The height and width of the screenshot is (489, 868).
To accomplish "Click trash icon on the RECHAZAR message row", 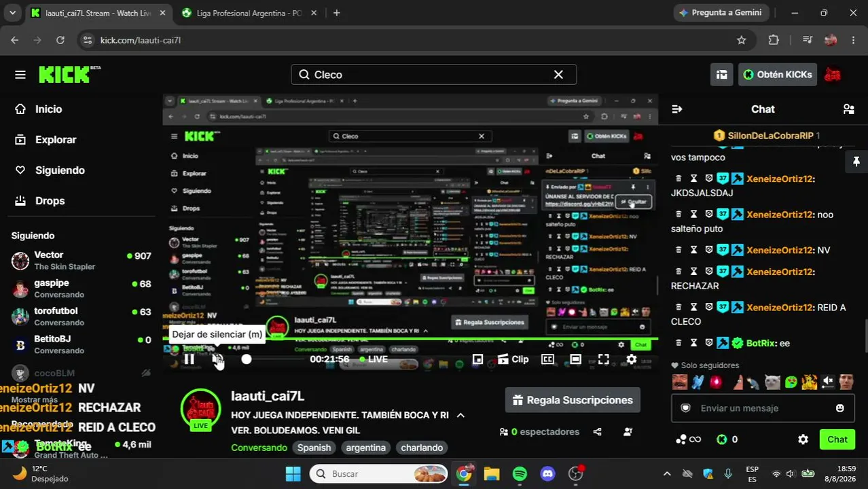I will click(x=678, y=272).
